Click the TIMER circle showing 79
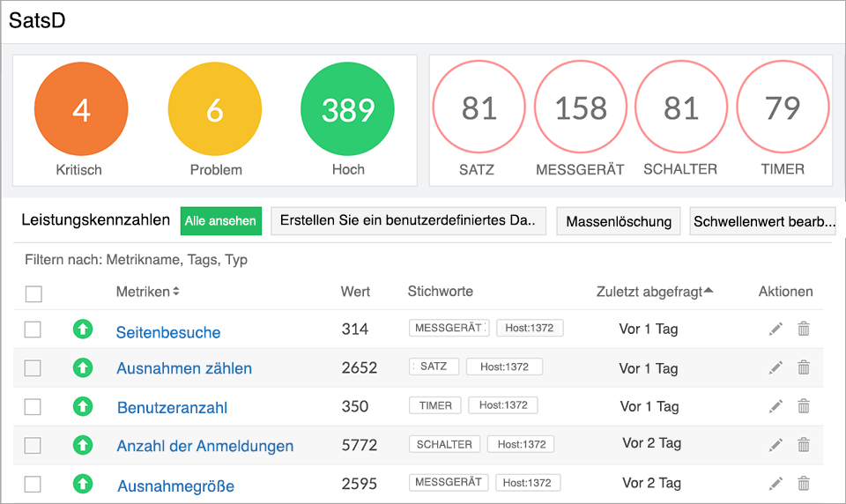The height and width of the screenshot is (504, 846). [x=783, y=107]
